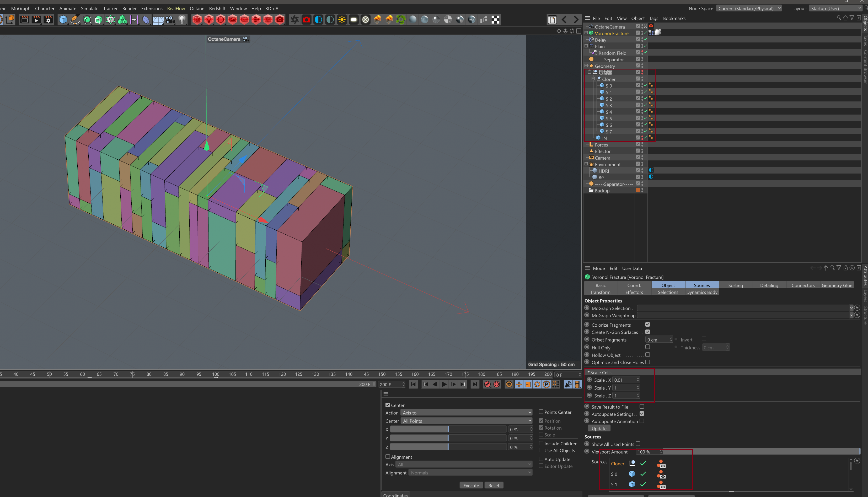Toggle the Center checkbox in axis panel
Screen dimensions: 868x497
pyautogui.click(x=388, y=405)
